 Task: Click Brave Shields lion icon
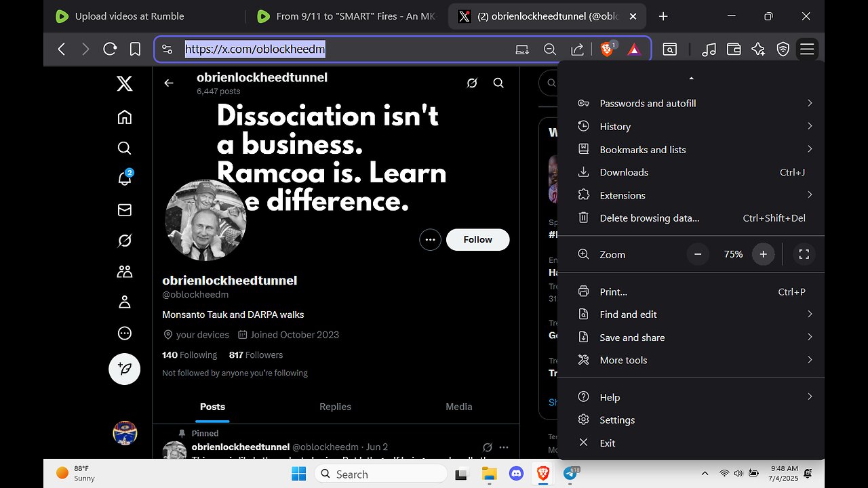pyautogui.click(x=608, y=49)
